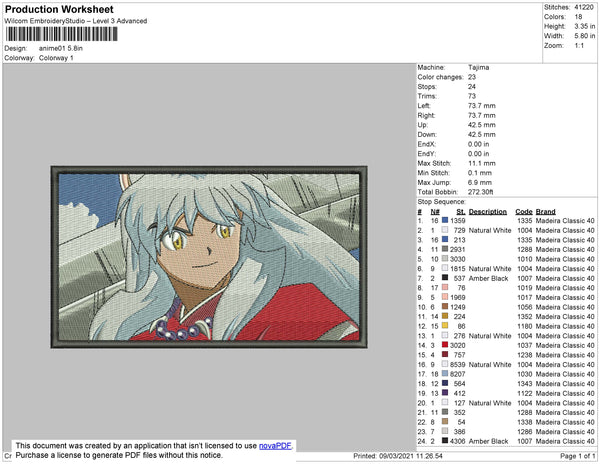This screenshot has height=464, width=600.
Task: Click the 'Page 1 of 1' footer text
Action: pyautogui.click(x=578, y=456)
